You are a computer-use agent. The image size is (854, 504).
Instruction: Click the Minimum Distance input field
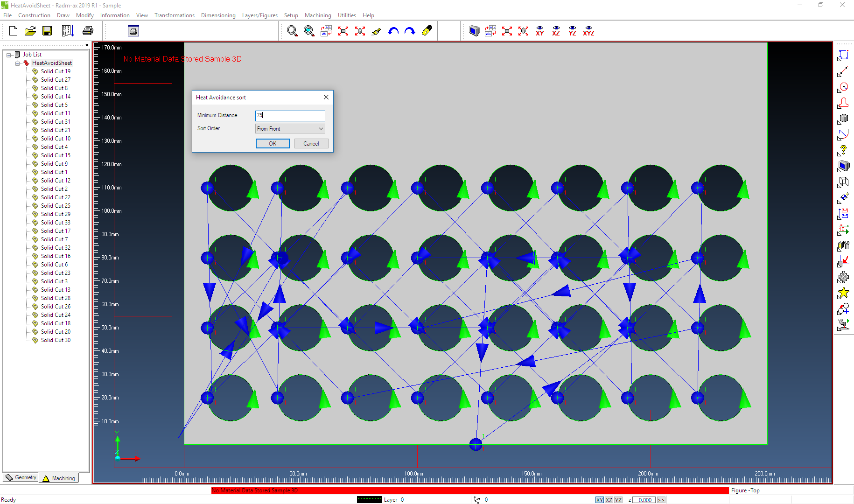pyautogui.click(x=290, y=115)
